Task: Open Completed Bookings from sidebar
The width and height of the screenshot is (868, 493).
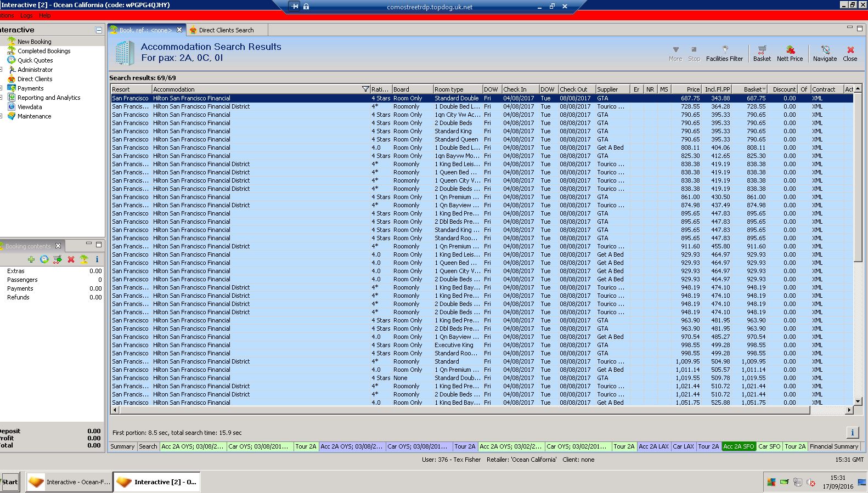Action: (44, 51)
